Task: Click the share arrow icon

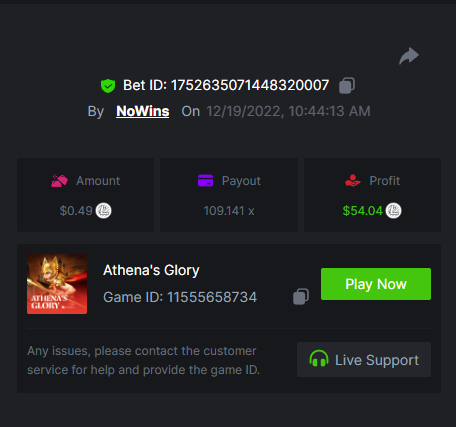Action: (x=409, y=56)
